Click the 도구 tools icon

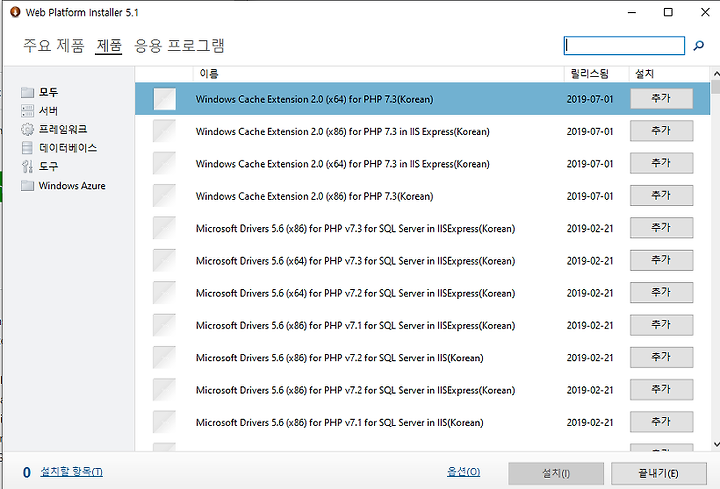point(28,166)
